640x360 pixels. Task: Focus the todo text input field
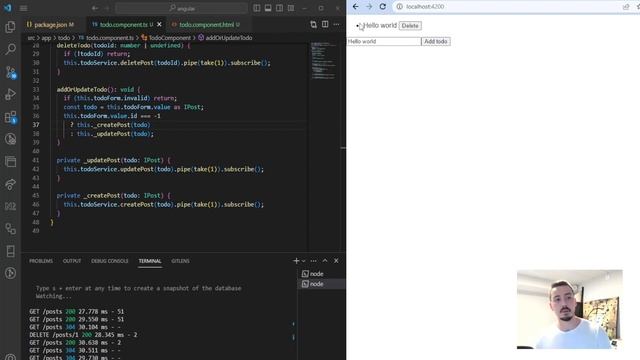click(384, 41)
